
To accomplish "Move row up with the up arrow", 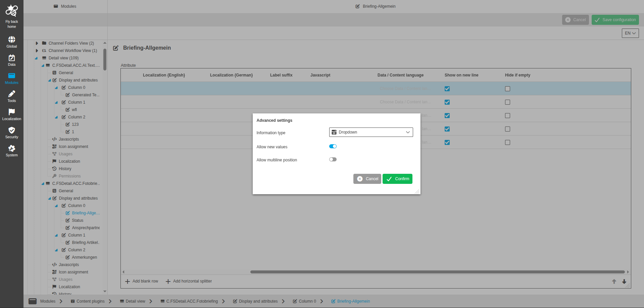I will (614, 281).
